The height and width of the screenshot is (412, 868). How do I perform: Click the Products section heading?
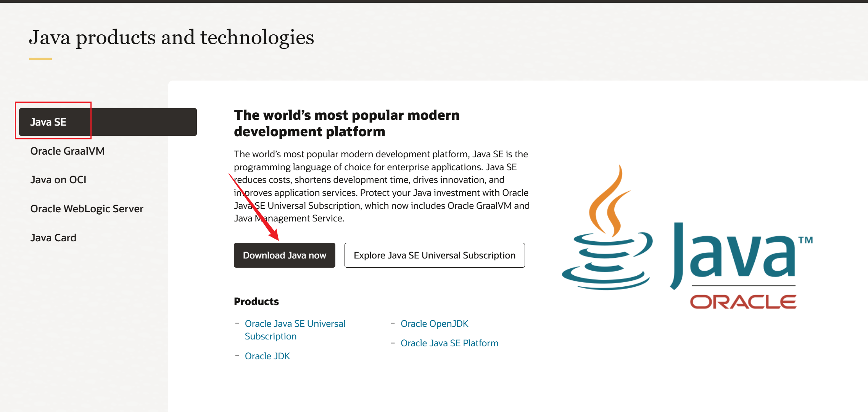tap(256, 302)
